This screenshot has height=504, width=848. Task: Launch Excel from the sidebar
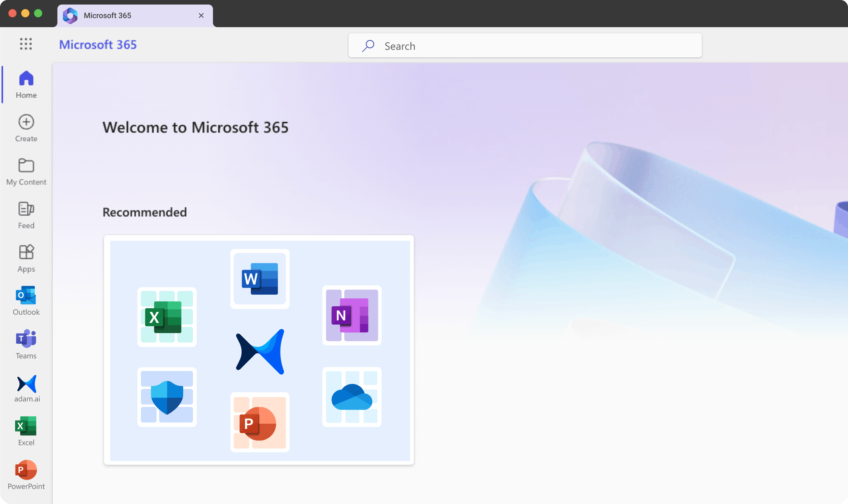point(26,431)
